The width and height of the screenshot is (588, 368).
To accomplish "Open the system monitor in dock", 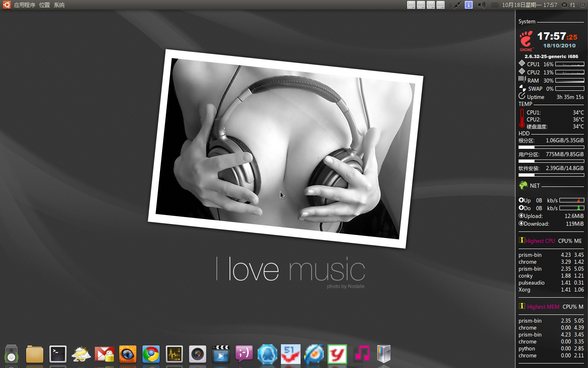I will coord(174,354).
